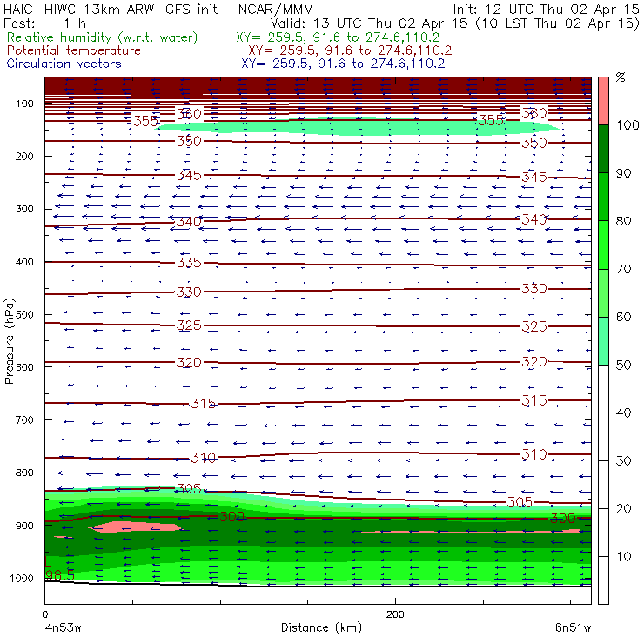Click the pressure axis label "1000"

[x=22, y=578]
